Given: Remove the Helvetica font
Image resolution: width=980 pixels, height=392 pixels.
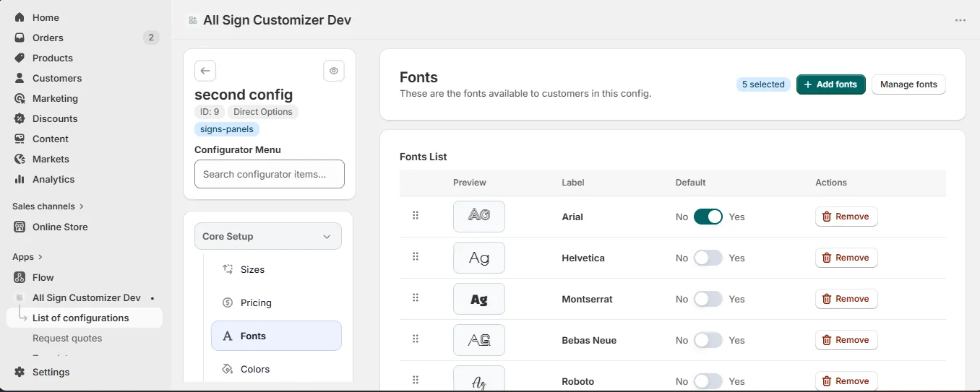Looking at the screenshot, I should [x=846, y=258].
